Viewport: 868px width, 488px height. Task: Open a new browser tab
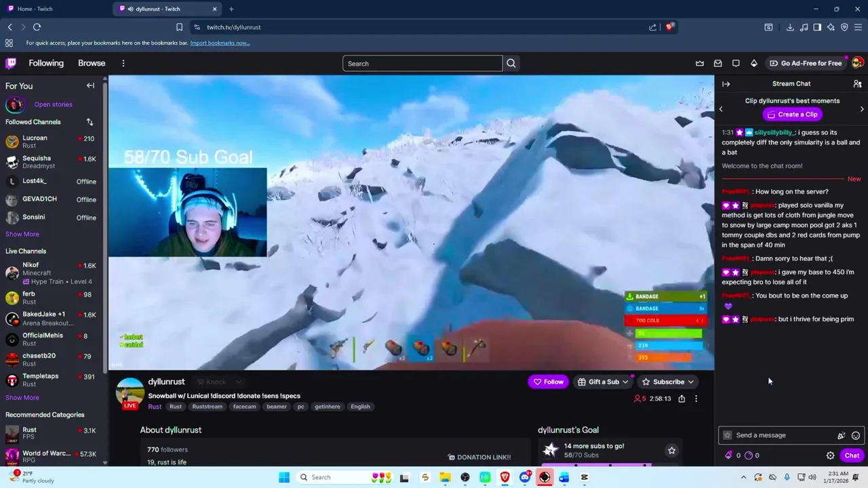(231, 9)
